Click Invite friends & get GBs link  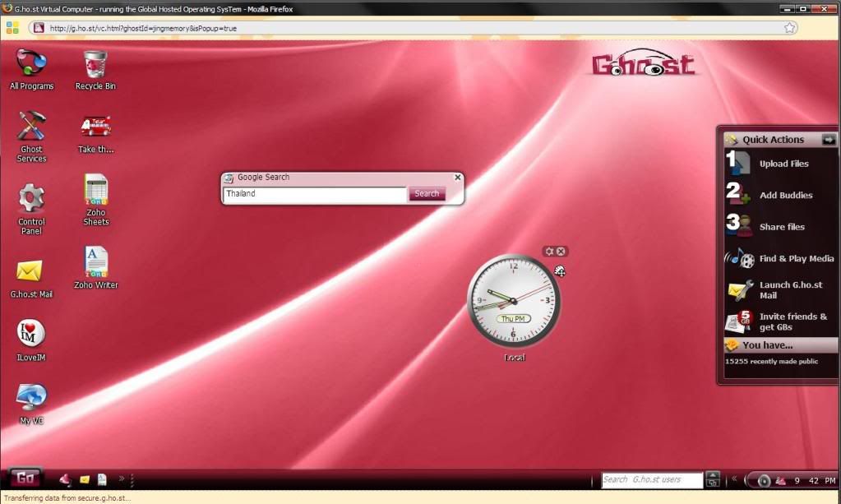(x=793, y=321)
